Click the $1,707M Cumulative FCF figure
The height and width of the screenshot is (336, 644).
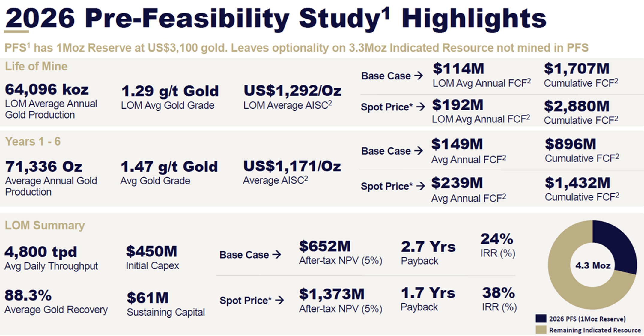click(x=577, y=69)
